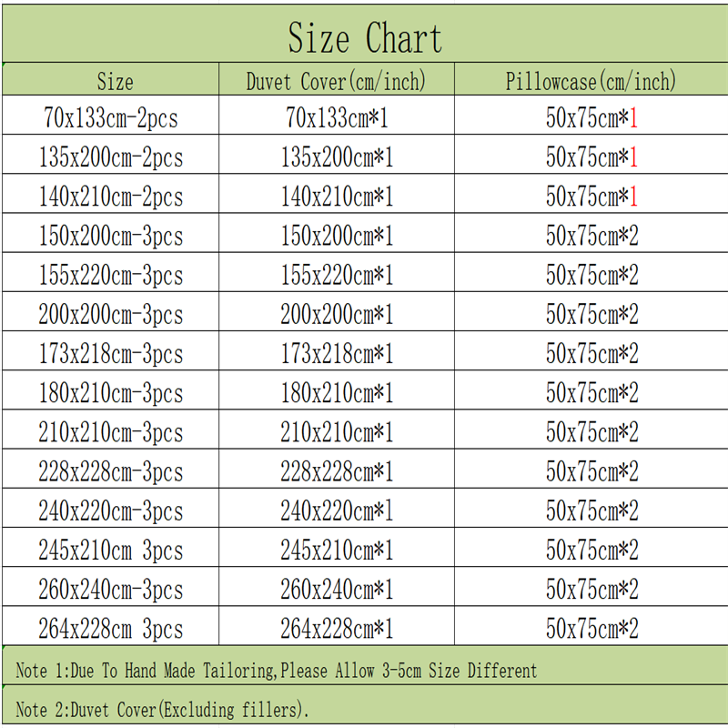This screenshot has height=728, width=728.
Task: Select the 70x133cm-2pcs size cell
Action: pyautogui.click(x=110, y=117)
